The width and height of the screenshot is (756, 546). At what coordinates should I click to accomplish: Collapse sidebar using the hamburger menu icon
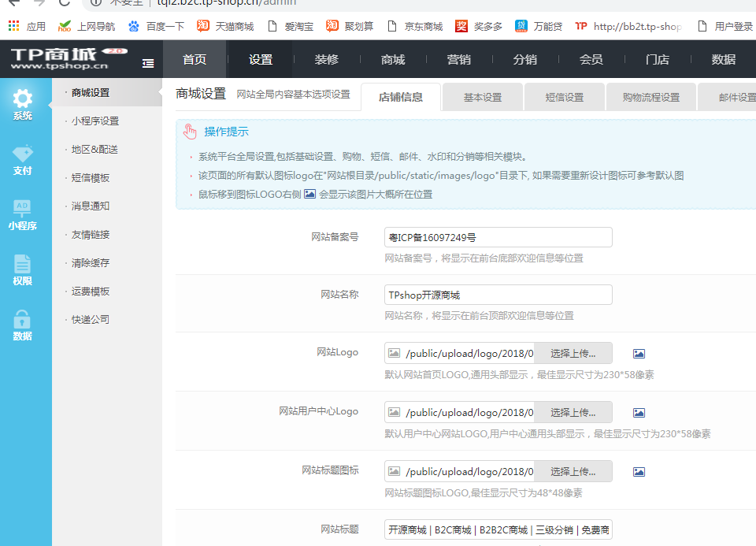pos(148,62)
